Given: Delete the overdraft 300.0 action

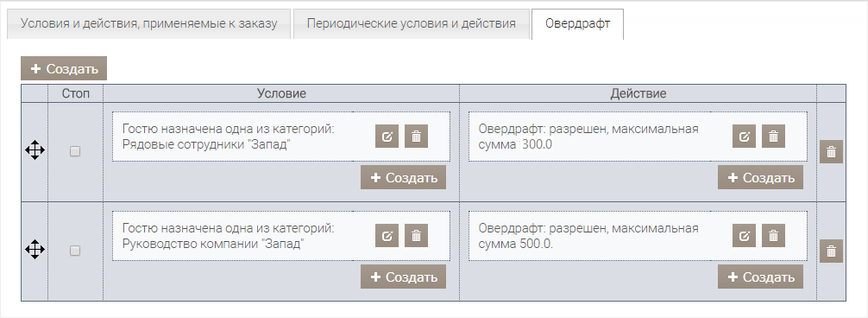Looking at the screenshot, I should [774, 137].
